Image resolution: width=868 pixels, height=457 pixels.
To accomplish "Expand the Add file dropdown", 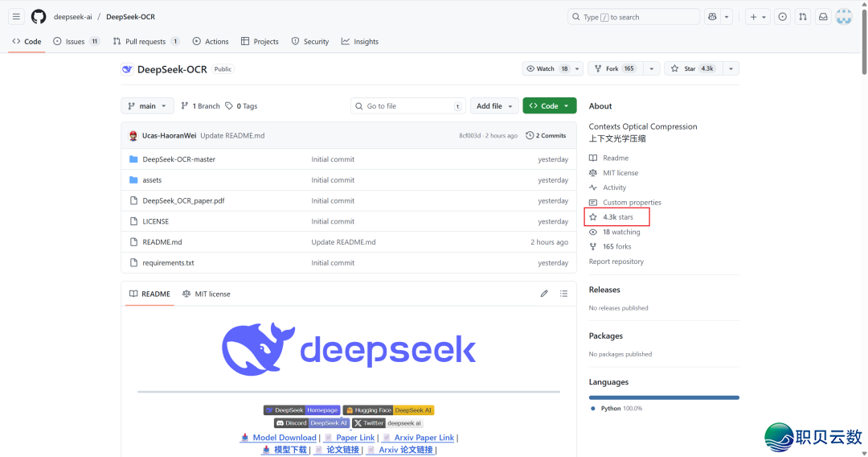I will 494,106.
